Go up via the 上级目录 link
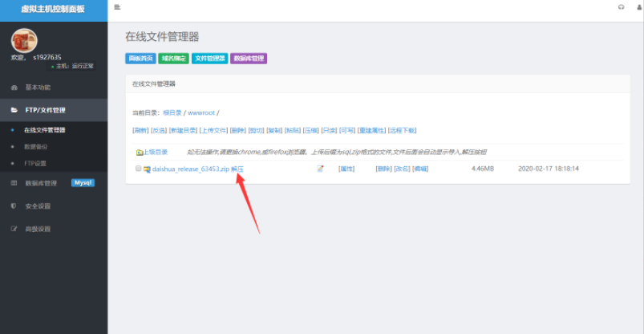Image resolution: width=644 pixels, height=334 pixels. [x=156, y=153]
